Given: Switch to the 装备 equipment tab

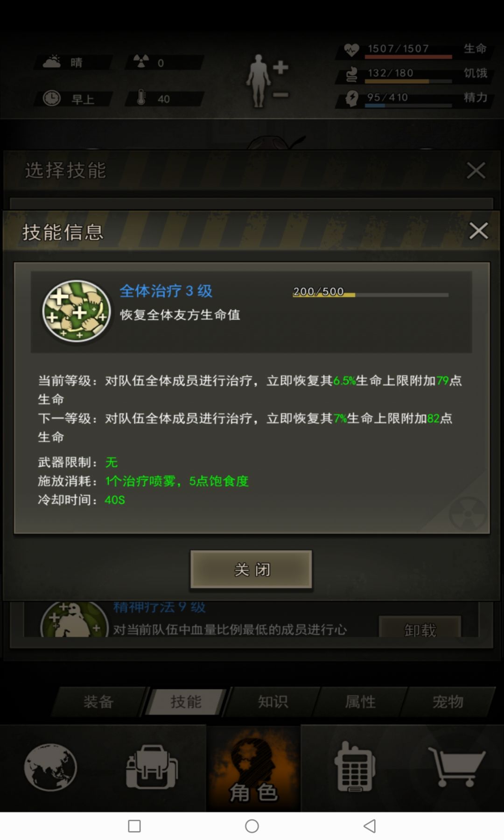Looking at the screenshot, I should [x=98, y=701].
